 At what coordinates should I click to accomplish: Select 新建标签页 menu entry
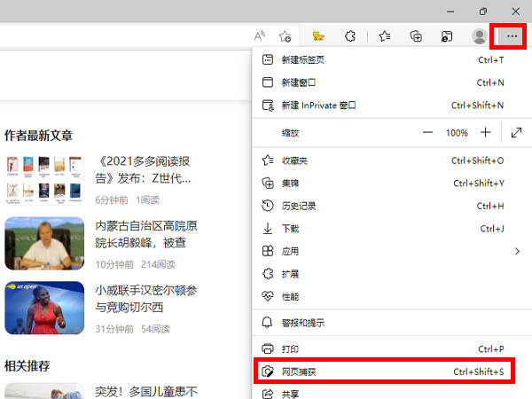point(392,60)
